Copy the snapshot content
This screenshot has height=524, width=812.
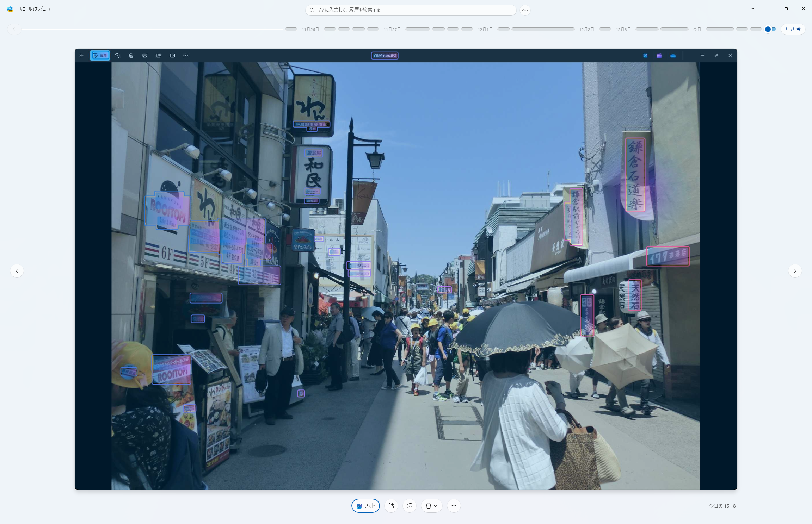tap(409, 506)
